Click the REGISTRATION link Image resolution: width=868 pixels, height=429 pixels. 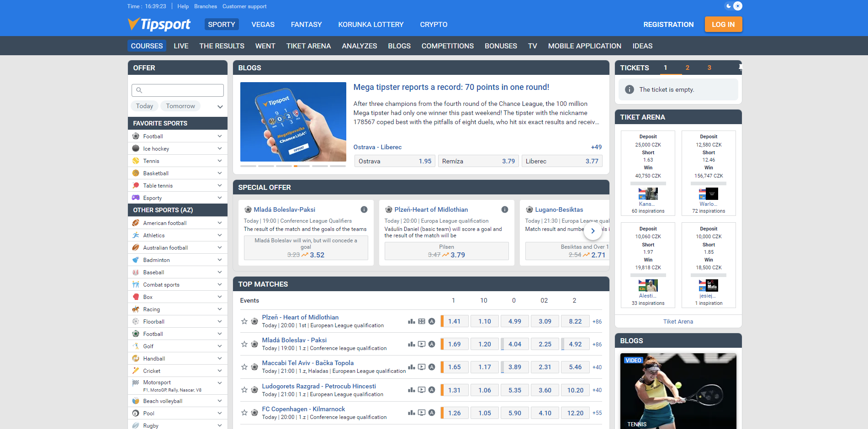click(x=668, y=24)
